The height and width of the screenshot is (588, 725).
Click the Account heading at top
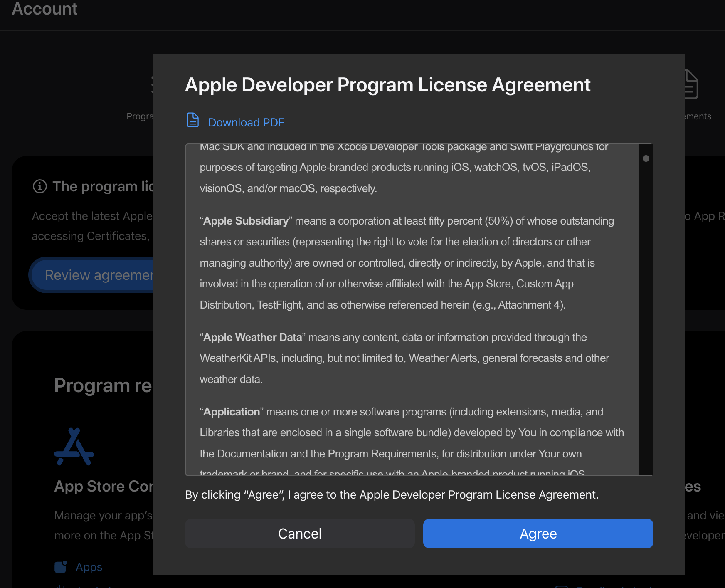[44, 9]
